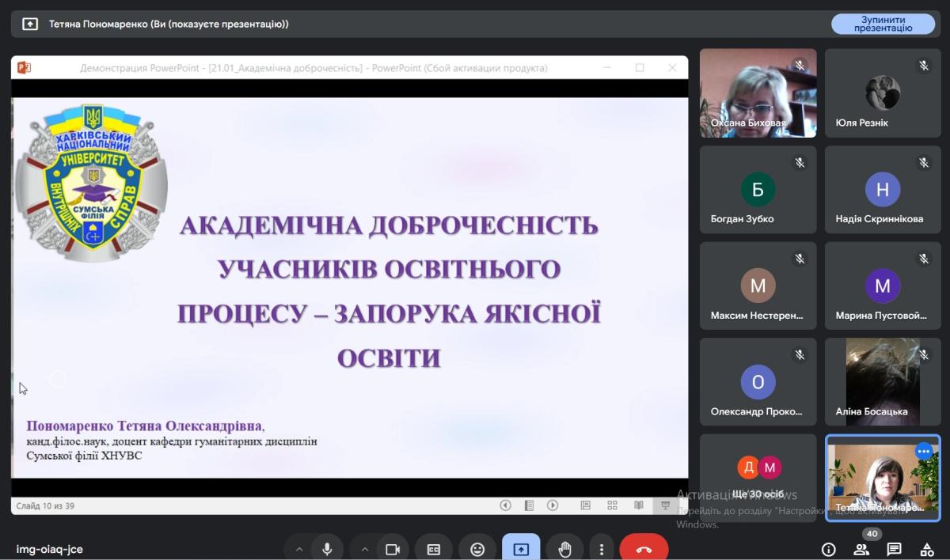Screen dimensions: 950x560
Task: Open activities icon
Action: (x=927, y=549)
